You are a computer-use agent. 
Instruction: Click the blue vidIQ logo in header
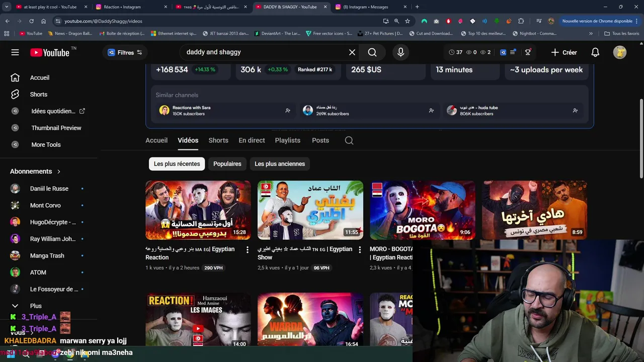click(x=503, y=52)
